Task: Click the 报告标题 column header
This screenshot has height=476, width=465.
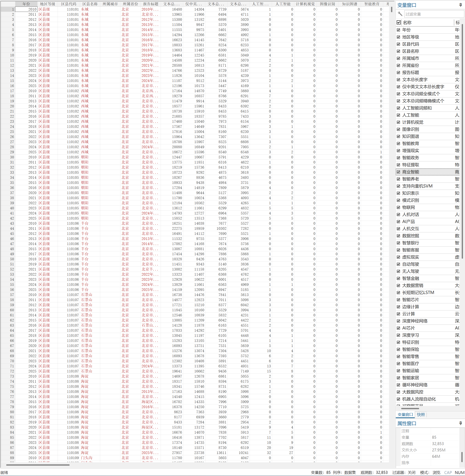Action: pos(151,4)
